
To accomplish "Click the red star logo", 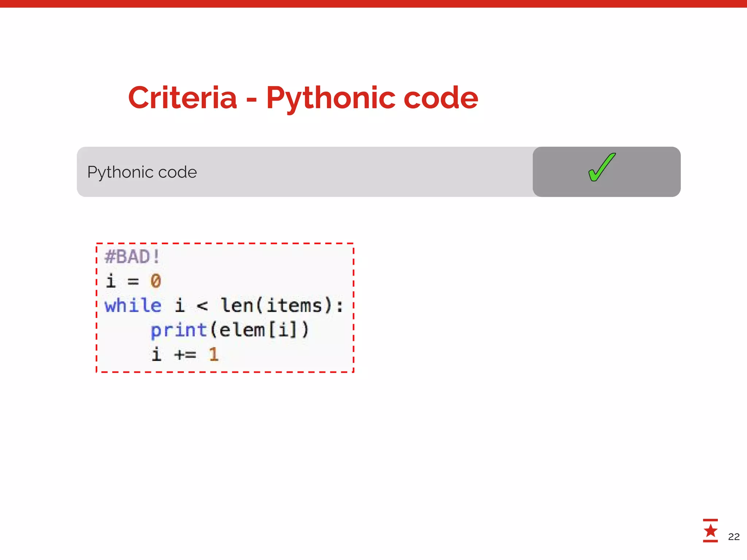I will click(710, 530).
